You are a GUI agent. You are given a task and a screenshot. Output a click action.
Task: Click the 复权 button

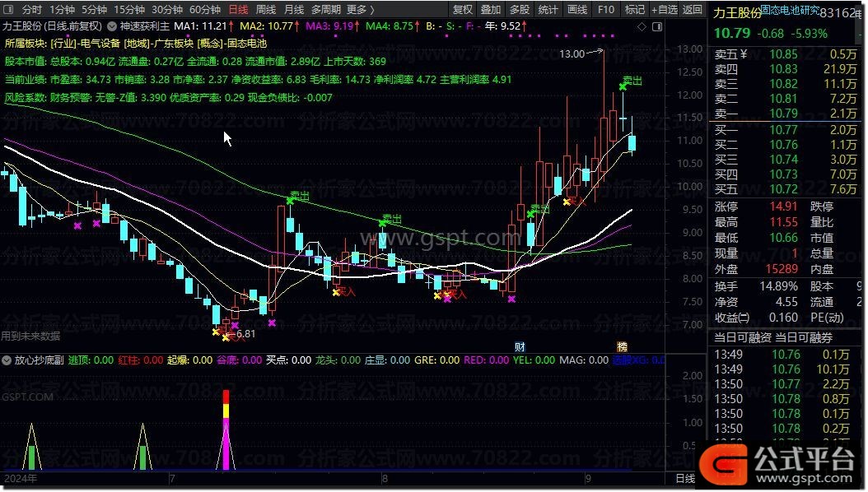[x=462, y=9]
